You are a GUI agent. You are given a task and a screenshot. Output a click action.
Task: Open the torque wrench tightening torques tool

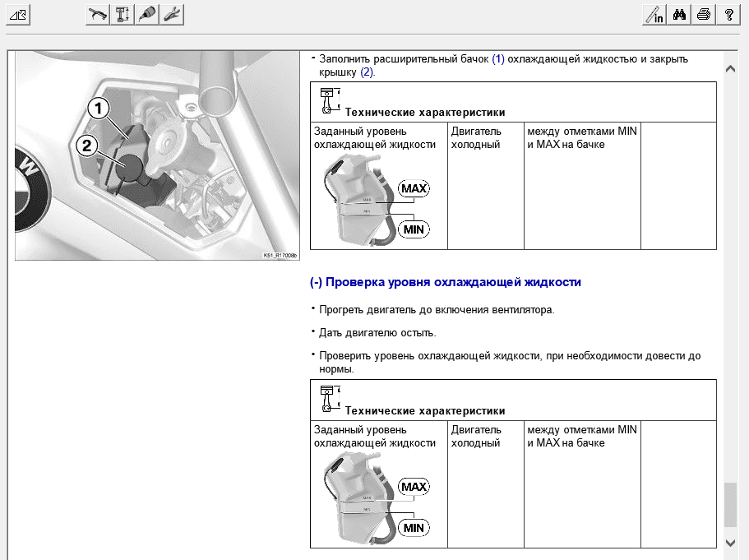[98, 14]
